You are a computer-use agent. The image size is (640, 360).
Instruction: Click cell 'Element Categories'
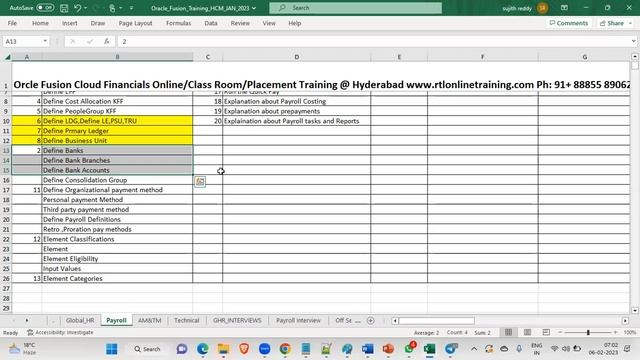[117, 278]
